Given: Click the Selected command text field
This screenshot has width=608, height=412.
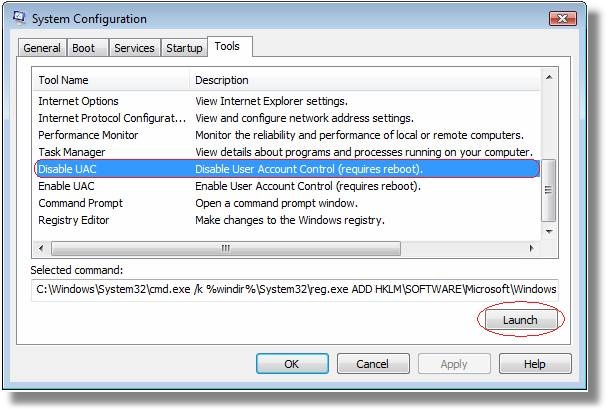Looking at the screenshot, I should click(x=295, y=290).
